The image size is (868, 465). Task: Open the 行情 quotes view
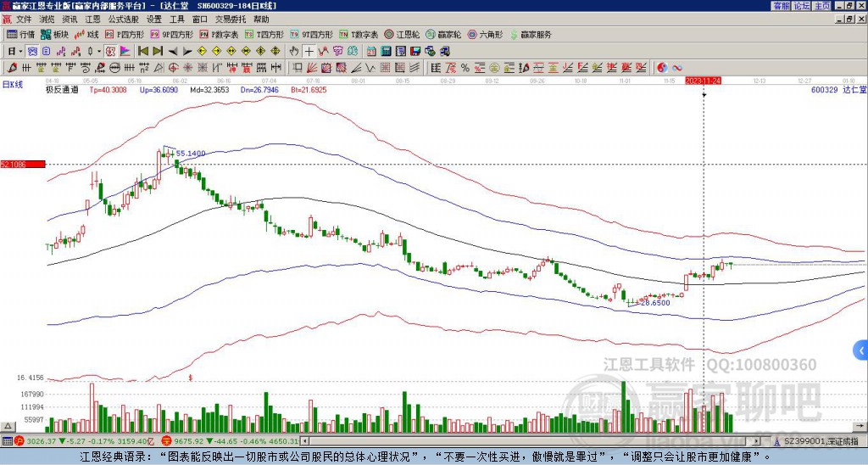(x=21, y=34)
